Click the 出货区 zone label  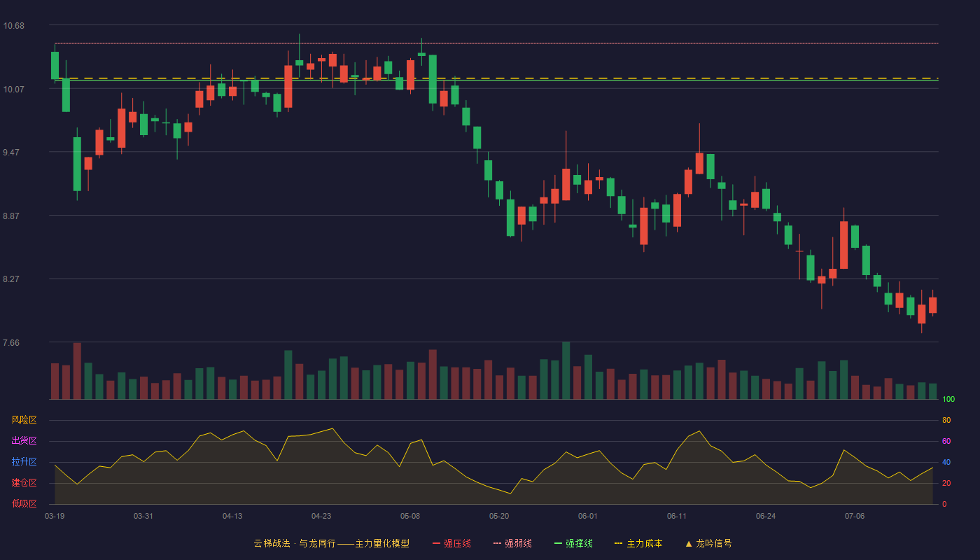click(24, 441)
